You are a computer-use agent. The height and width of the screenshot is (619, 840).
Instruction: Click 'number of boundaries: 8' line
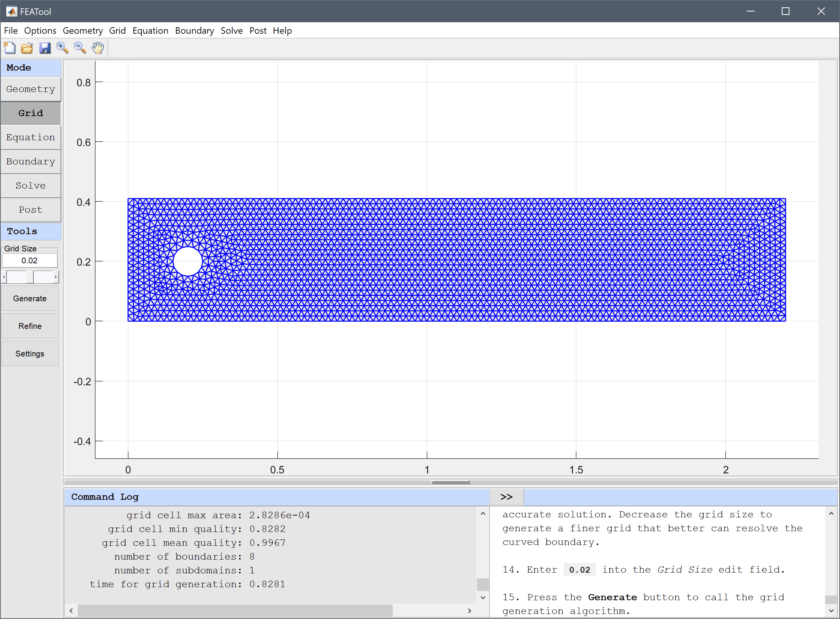click(184, 557)
